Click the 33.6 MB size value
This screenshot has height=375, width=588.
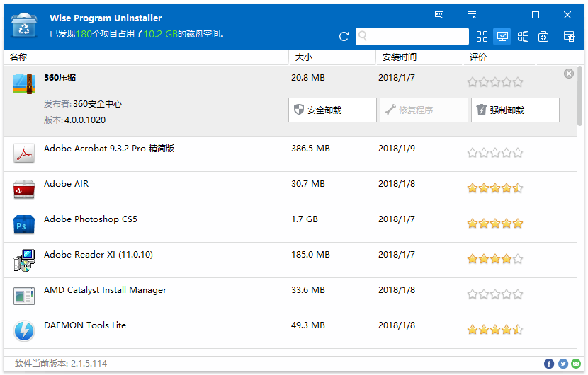[308, 290]
